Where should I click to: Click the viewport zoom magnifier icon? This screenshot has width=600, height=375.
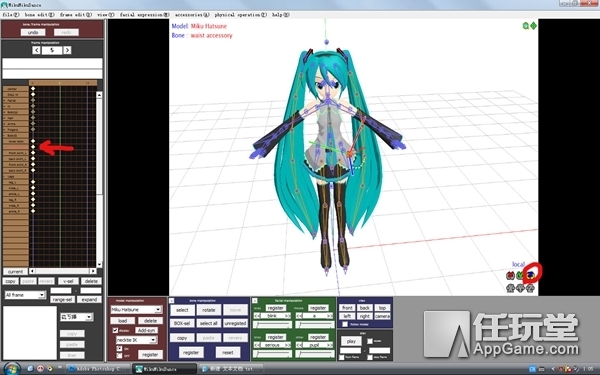pos(526,26)
